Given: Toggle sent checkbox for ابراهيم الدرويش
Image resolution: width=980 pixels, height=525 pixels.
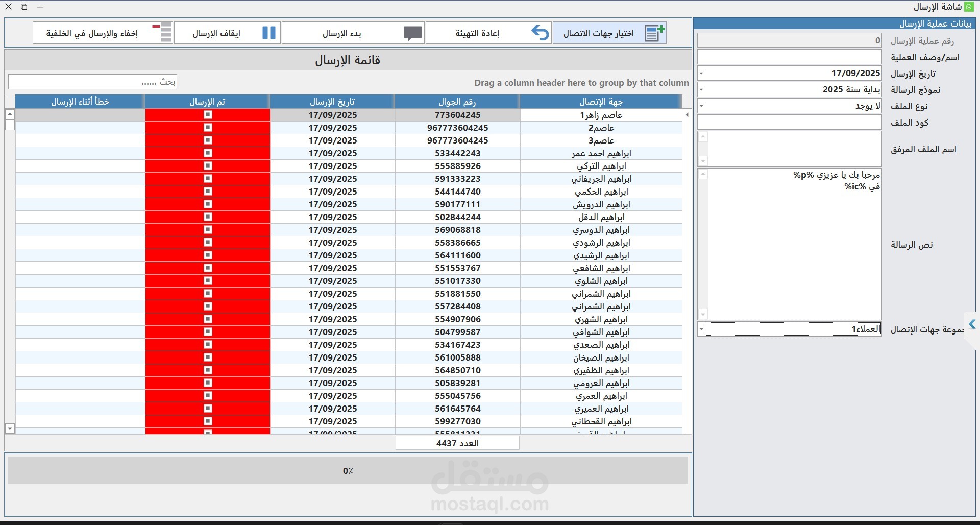Looking at the screenshot, I should point(208,204).
